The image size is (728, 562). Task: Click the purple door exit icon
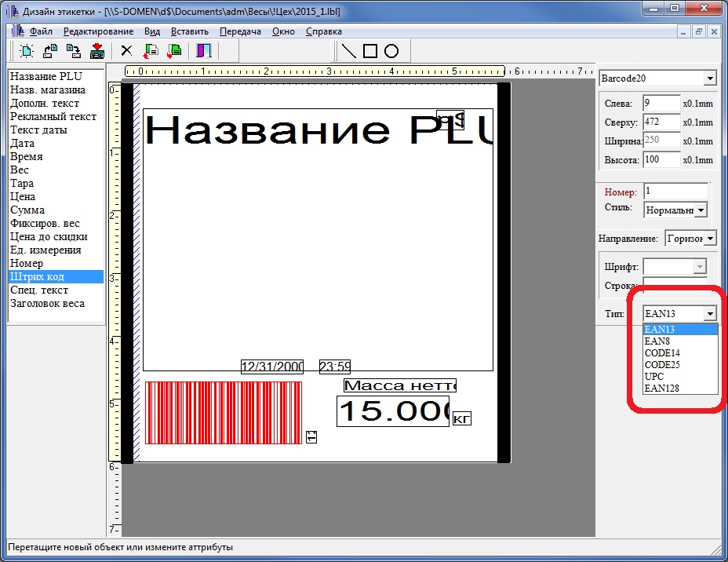[x=204, y=51]
